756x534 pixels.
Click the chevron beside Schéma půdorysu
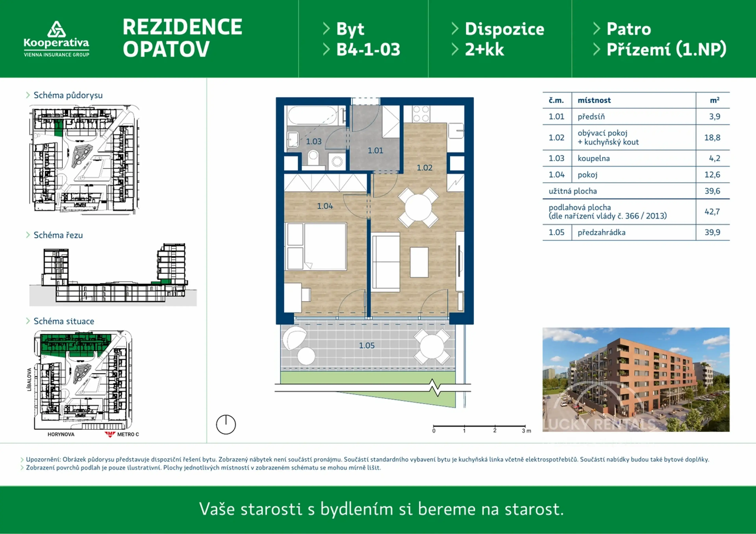click(28, 95)
